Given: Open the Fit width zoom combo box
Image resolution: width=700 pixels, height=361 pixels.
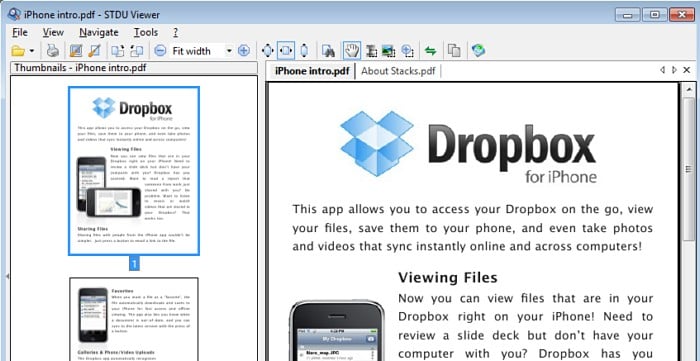Looking at the screenshot, I should click(202, 51).
